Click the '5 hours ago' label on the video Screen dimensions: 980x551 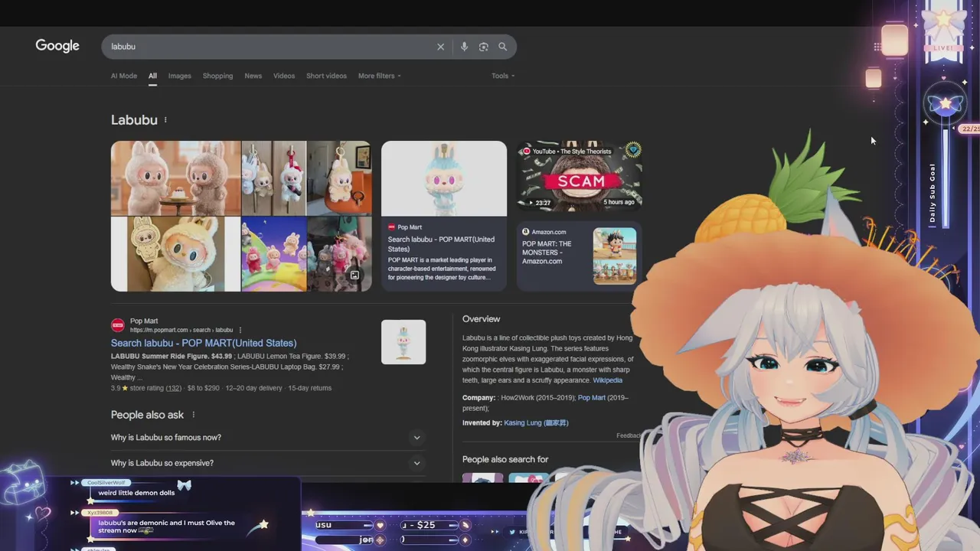pyautogui.click(x=619, y=202)
